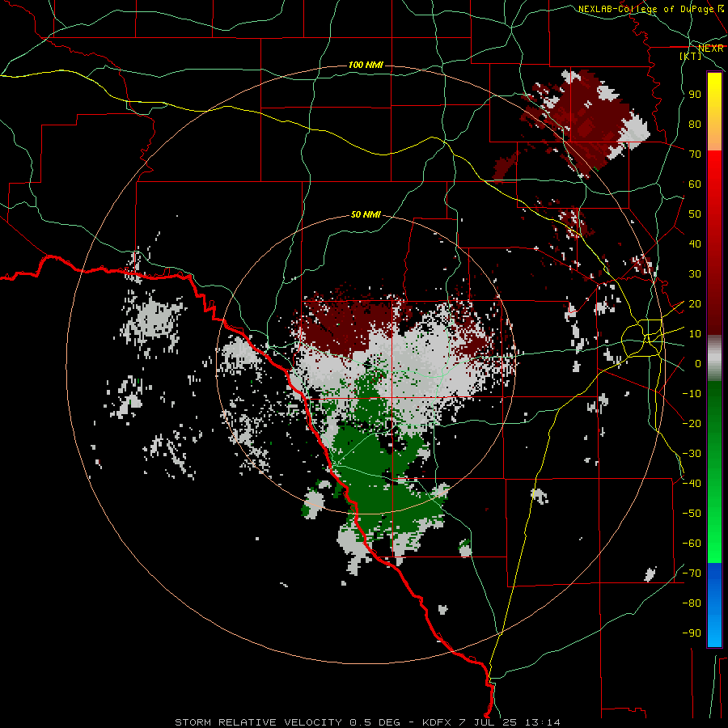
Task: Click the STORM RELATIVE VELOCITY product title
Action: coord(260,722)
